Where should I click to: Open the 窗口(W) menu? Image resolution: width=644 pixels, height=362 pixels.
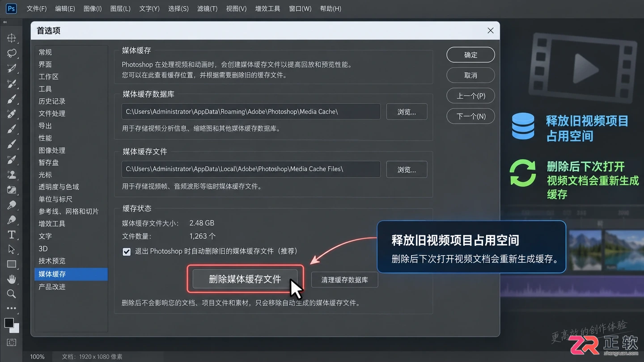[x=300, y=8]
